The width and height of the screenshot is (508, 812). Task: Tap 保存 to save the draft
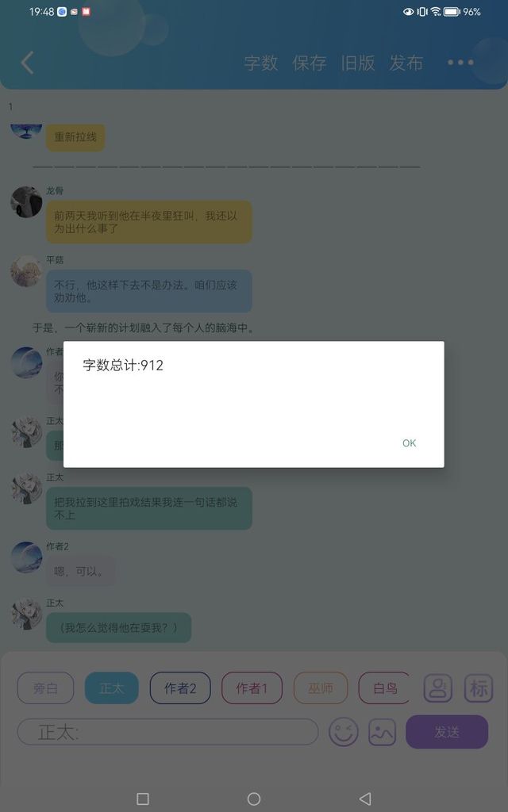(310, 63)
